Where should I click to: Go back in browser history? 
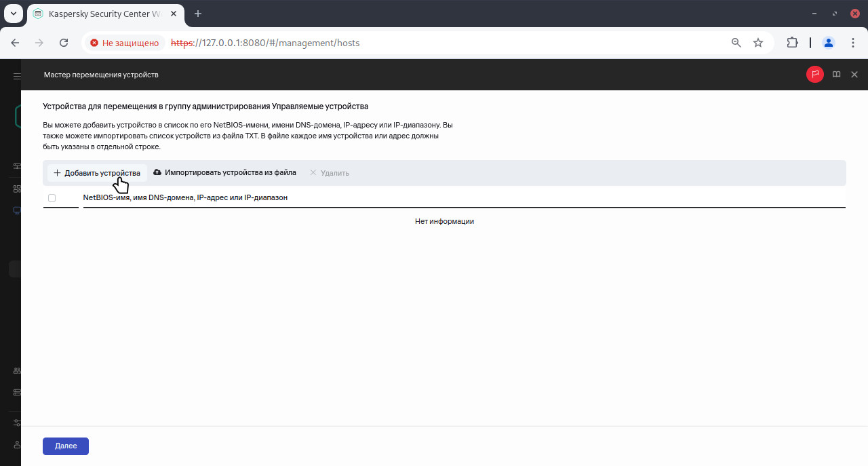tap(15, 43)
